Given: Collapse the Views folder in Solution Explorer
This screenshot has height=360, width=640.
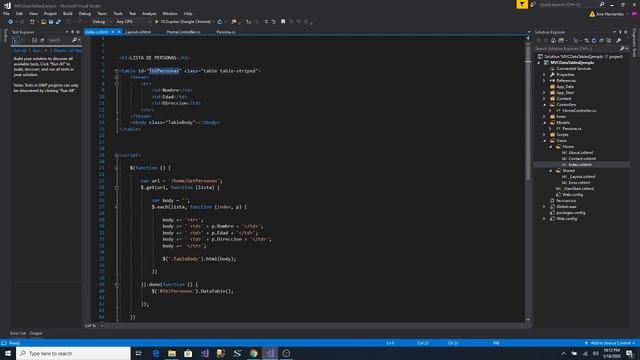Looking at the screenshot, I should [x=544, y=141].
